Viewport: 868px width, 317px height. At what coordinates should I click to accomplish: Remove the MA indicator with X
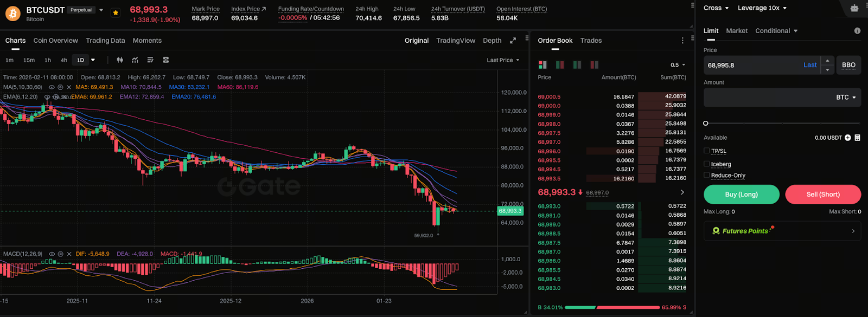pyautogui.click(x=69, y=87)
